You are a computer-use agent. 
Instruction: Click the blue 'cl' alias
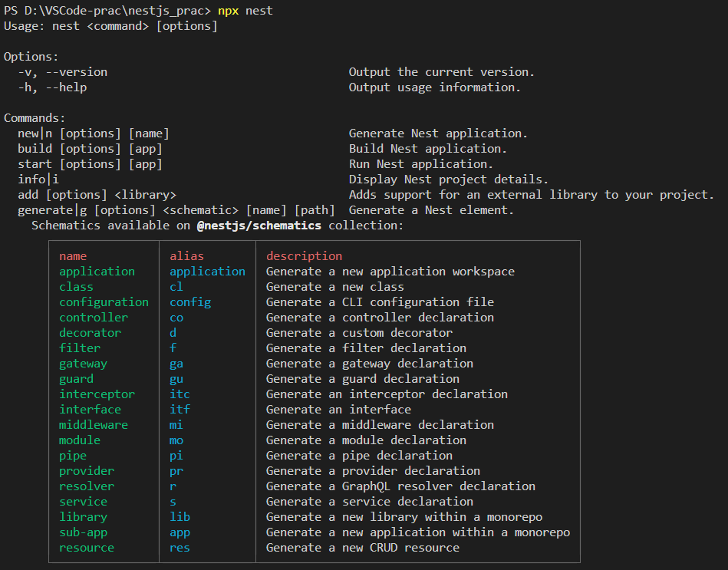tap(176, 287)
